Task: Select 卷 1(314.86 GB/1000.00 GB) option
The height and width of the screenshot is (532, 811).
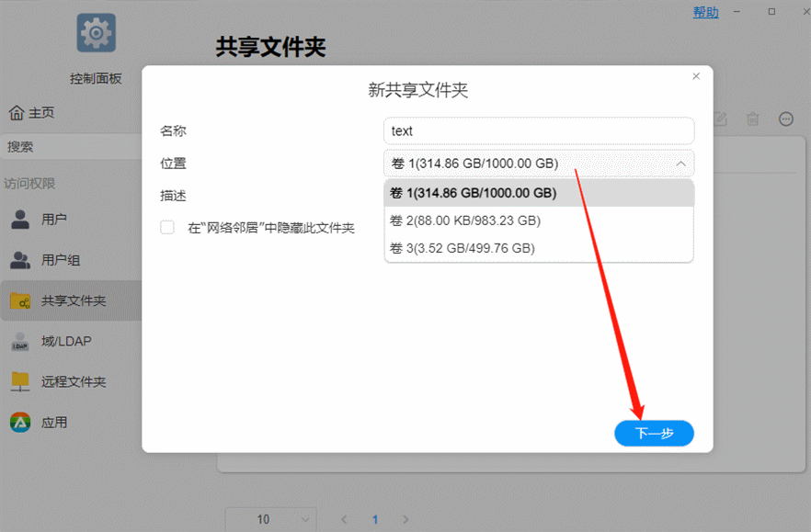Action: tap(539, 193)
